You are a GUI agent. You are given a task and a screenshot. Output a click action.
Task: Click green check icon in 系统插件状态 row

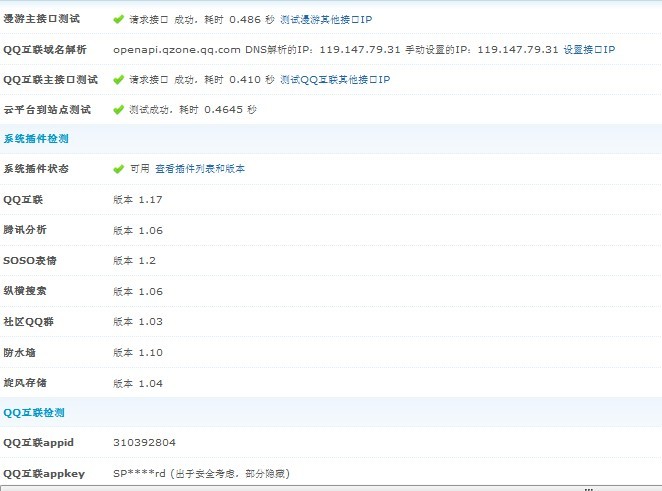pyautogui.click(x=119, y=169)
